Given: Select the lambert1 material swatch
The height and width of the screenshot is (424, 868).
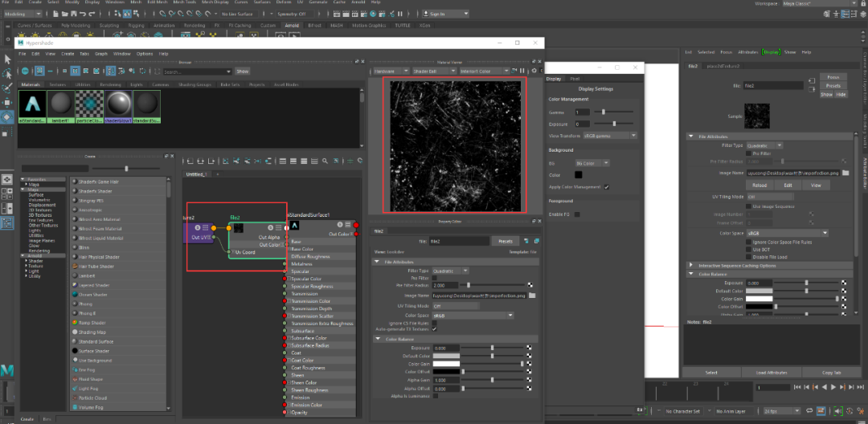Looking at the screenshot, I should pyautogui.click(x=60, y=104).
